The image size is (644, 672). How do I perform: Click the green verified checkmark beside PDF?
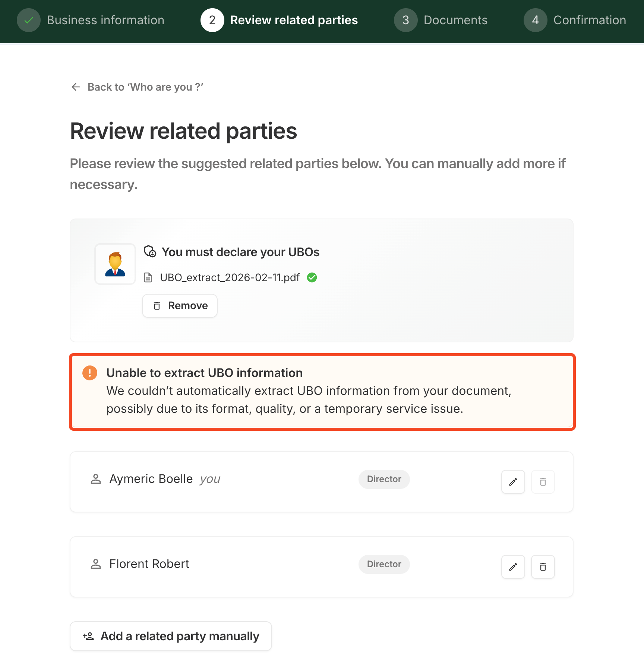click(312, 277)
